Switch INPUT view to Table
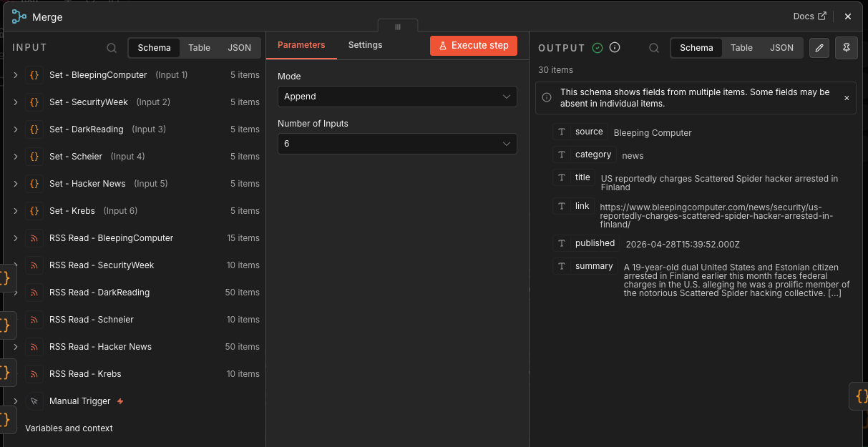868x447 pixels. click(x=199, y=48)
